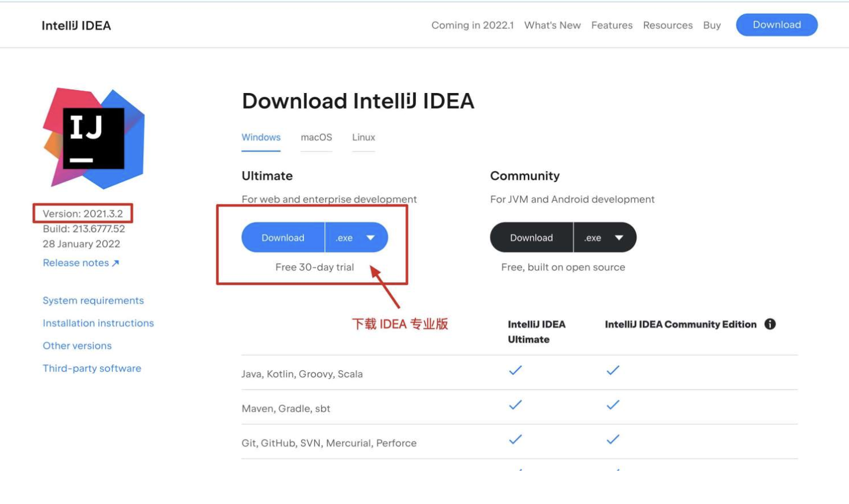
Task: Click the Ultimate checkmark for Java, Kotlin row
Action: [515, 370]
